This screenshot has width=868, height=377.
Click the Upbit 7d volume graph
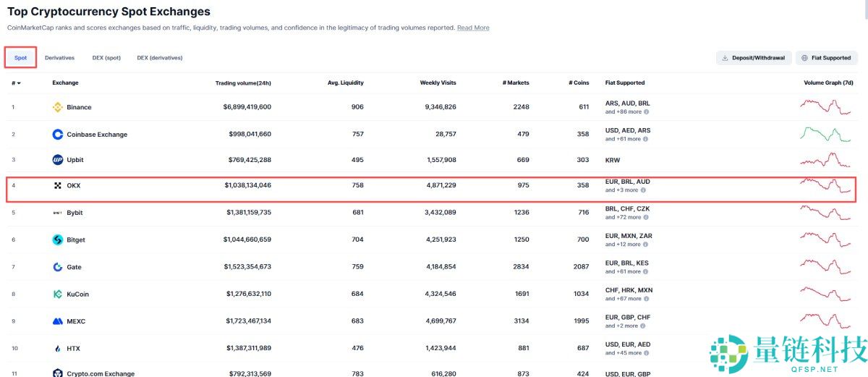point(825,160)
